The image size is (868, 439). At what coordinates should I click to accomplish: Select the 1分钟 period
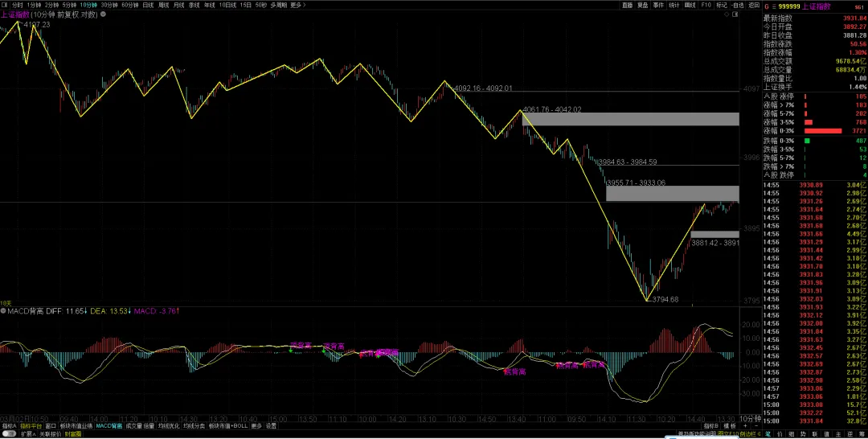pyautogui.click(x=34, y=5)
